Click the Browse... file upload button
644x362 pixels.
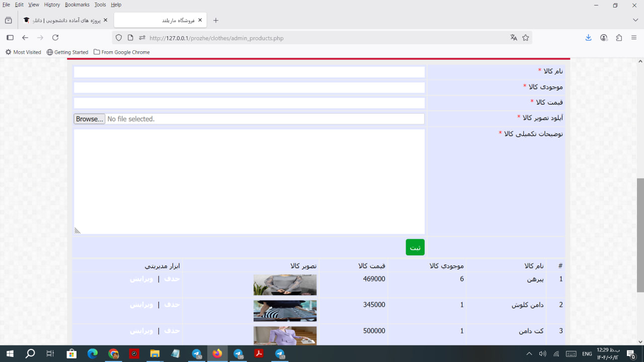[90, 119]
